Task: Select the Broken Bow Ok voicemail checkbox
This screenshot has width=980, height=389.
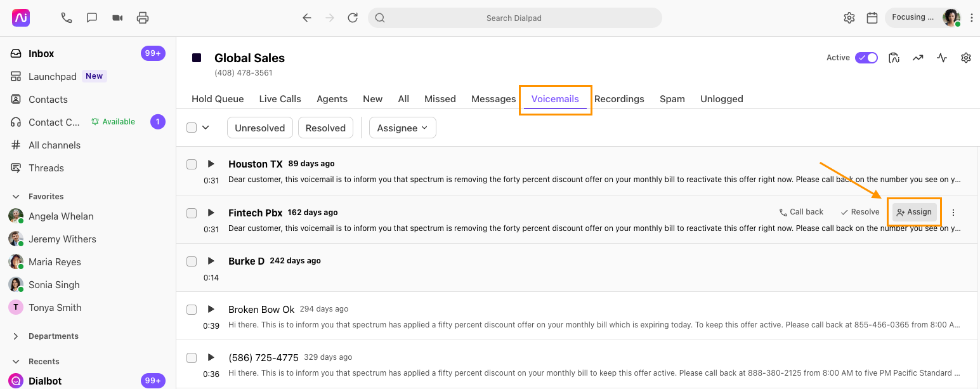Action: tap(192, 310)
